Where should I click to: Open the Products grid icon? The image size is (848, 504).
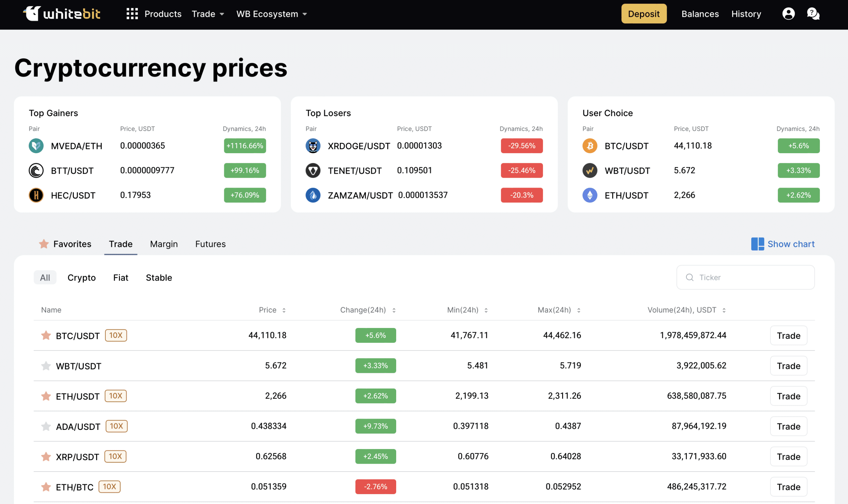(132, 14)
